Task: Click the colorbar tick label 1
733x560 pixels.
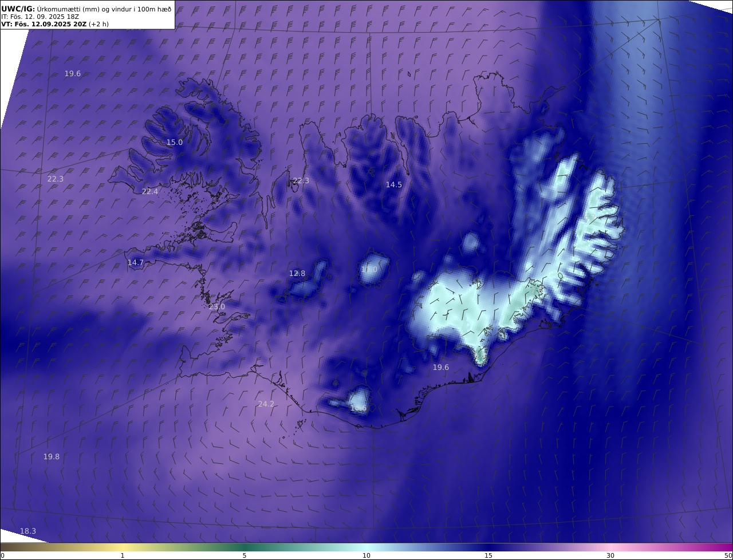Action: pos(123,555)
